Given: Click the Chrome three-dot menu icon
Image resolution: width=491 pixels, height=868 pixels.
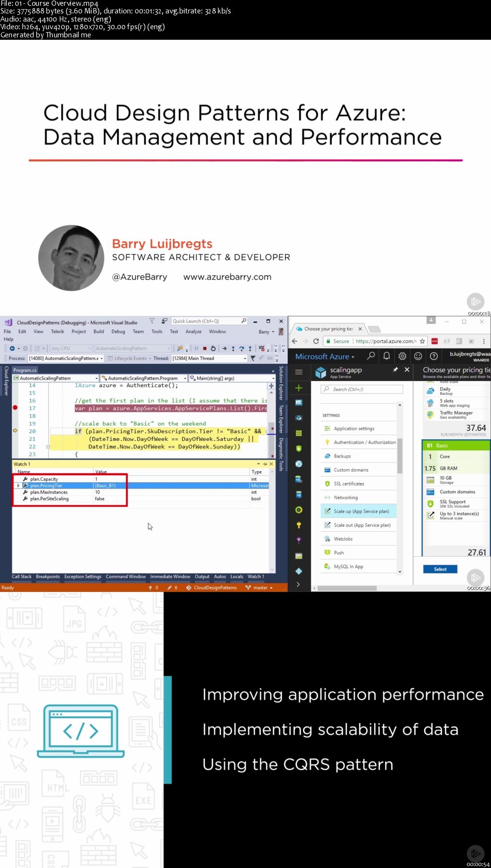Looking at the screenshot, I should (484, 341).
